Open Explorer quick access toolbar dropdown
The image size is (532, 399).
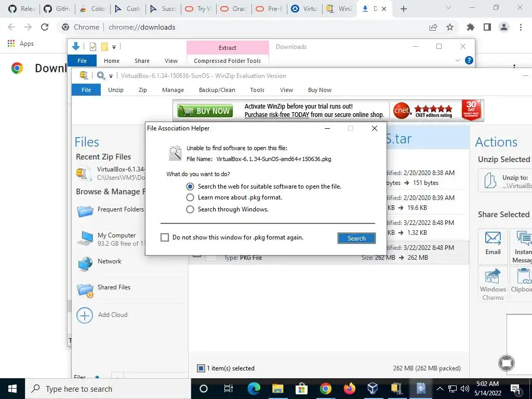(x=114, y=47)
